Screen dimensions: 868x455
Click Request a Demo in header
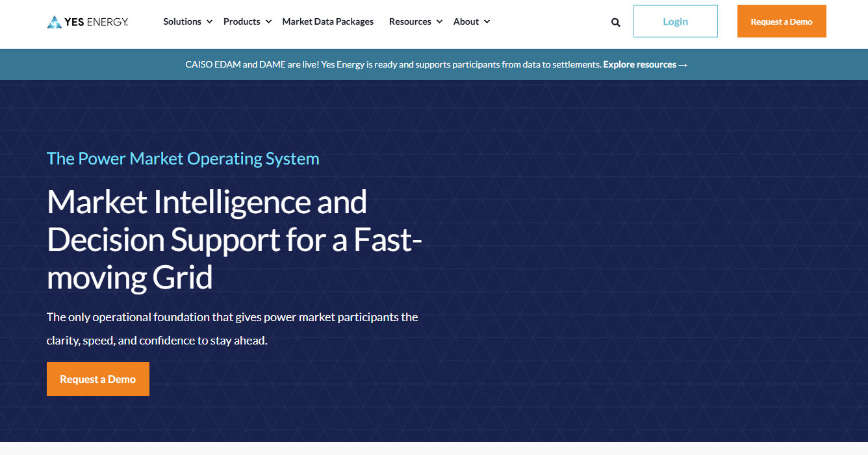[782, 21]
